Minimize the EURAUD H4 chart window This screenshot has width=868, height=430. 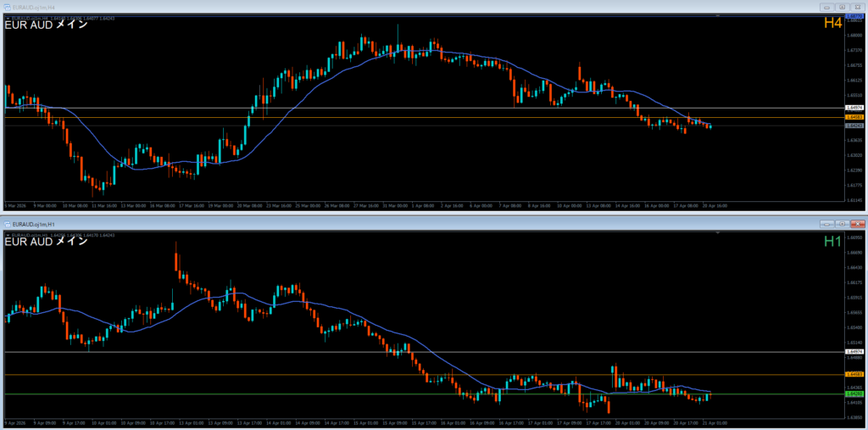pyautogui.click(x=828, y=7)
